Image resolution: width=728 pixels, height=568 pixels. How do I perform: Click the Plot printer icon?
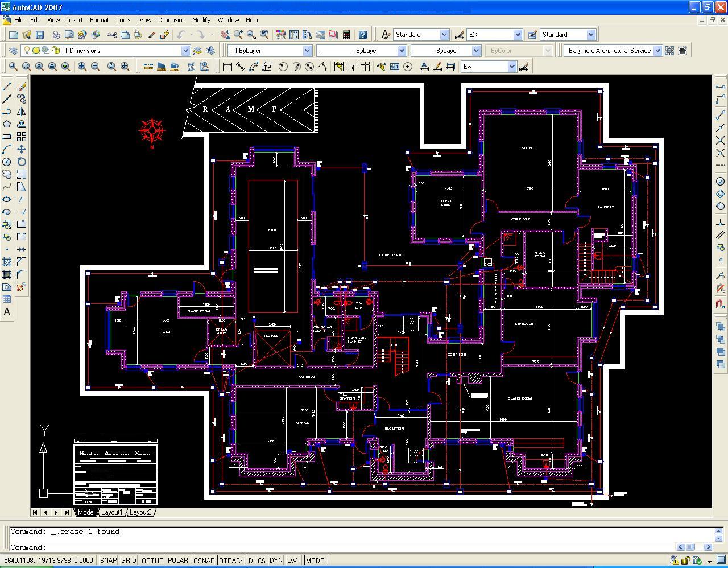click(x=56, y=35)
